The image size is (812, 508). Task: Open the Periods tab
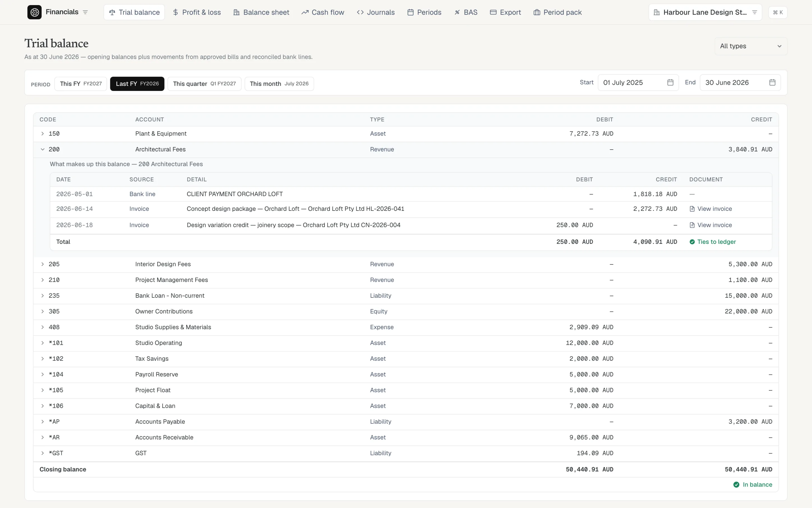[424, 12]
